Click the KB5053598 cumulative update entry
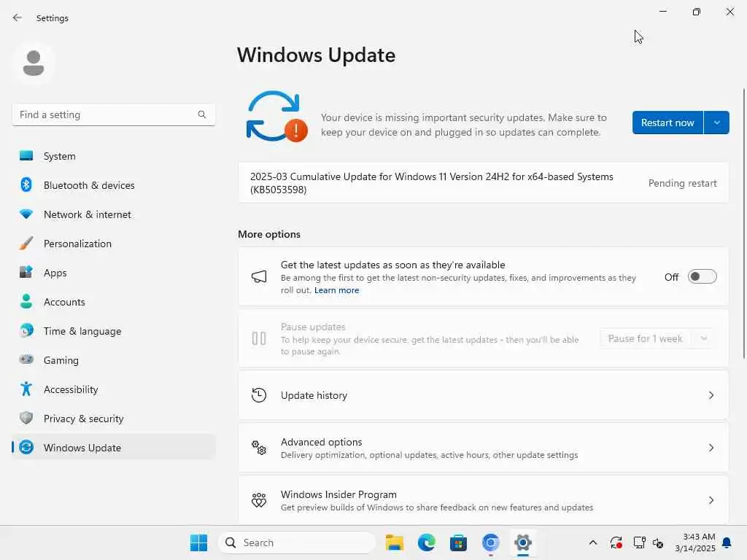 pyautogui.click(x=483, y=183)
